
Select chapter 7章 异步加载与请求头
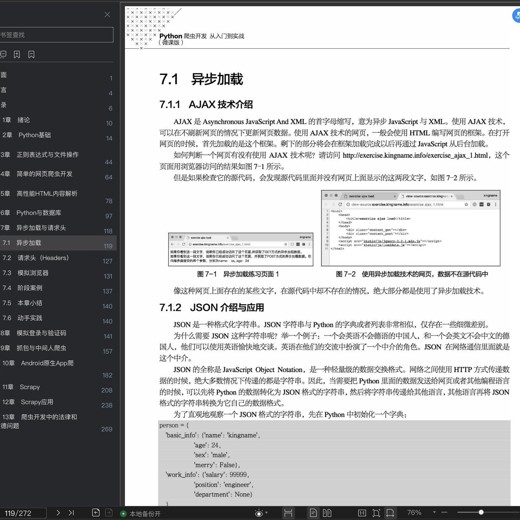[33, 228]
